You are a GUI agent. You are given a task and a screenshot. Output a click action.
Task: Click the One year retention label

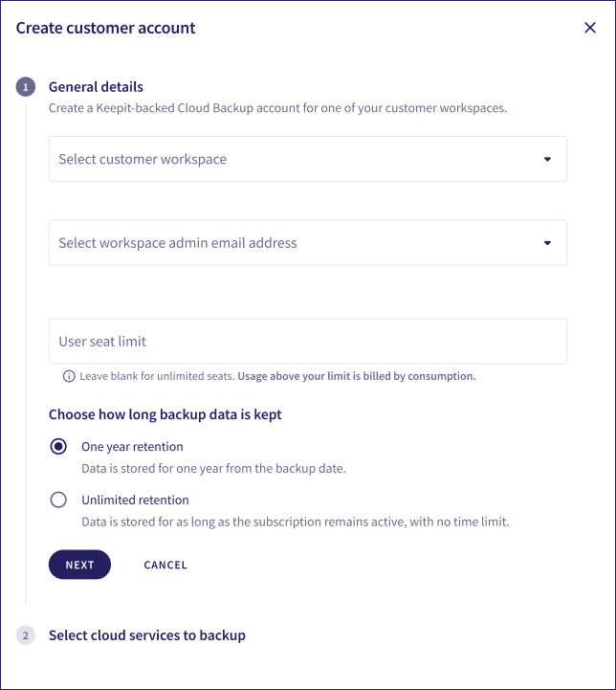click(x=132, y=447)
